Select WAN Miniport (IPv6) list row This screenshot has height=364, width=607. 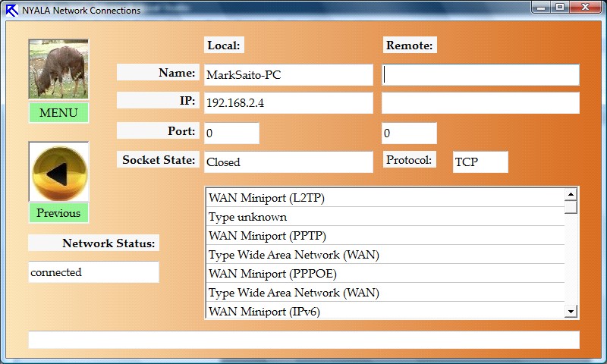385,311
